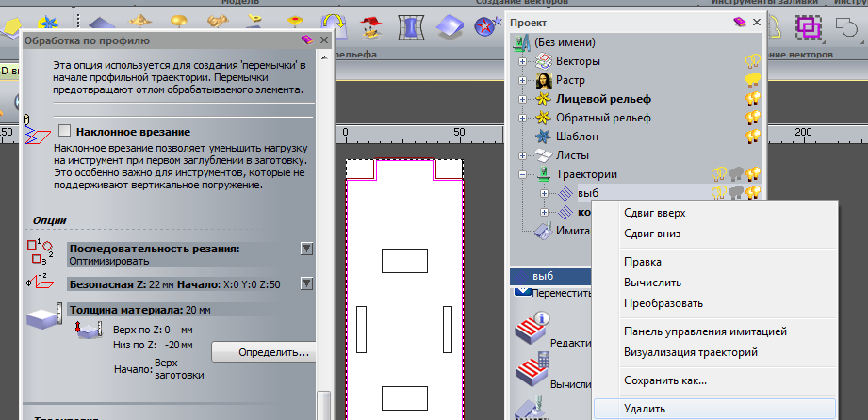
Task: Click the cutting sequence icon beside Последовательность резания
Action: [x=40, y=251]
